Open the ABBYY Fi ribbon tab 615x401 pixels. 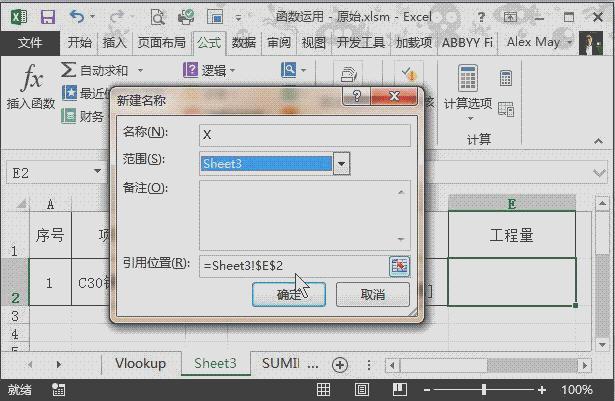(x=468, y=42)
